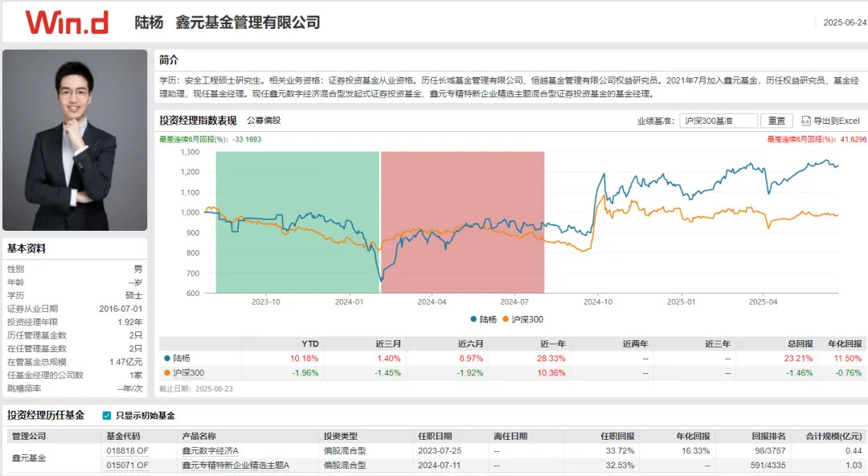Click 沪深300 one-year value 10.36%
Screen dimensions: 868x476
click(x=551, y=373)
